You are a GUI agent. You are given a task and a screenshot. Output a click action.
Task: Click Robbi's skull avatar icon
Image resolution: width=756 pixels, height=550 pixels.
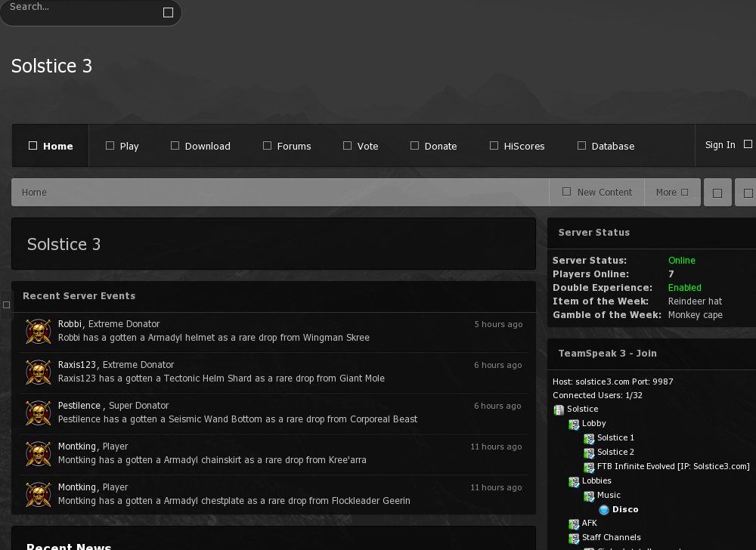[x=39, y=332]
